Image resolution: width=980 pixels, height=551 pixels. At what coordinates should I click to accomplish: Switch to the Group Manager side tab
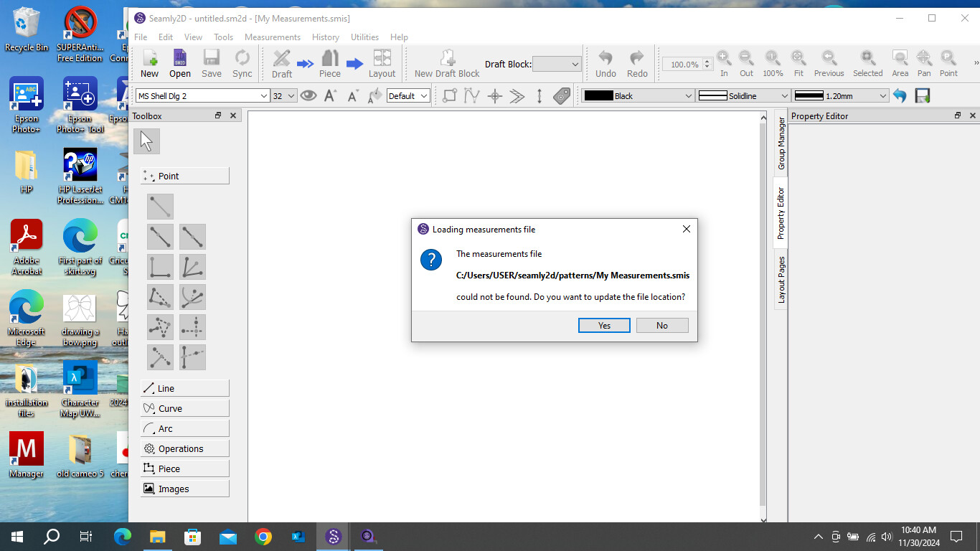[781, 143]
